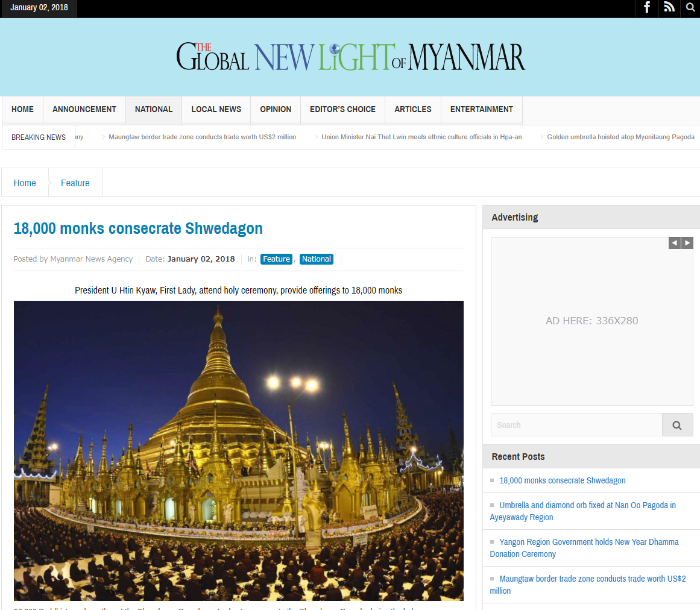The image size is (700, 610).
Task: Focus the sidebar Search input field
Action: (576, 425)
